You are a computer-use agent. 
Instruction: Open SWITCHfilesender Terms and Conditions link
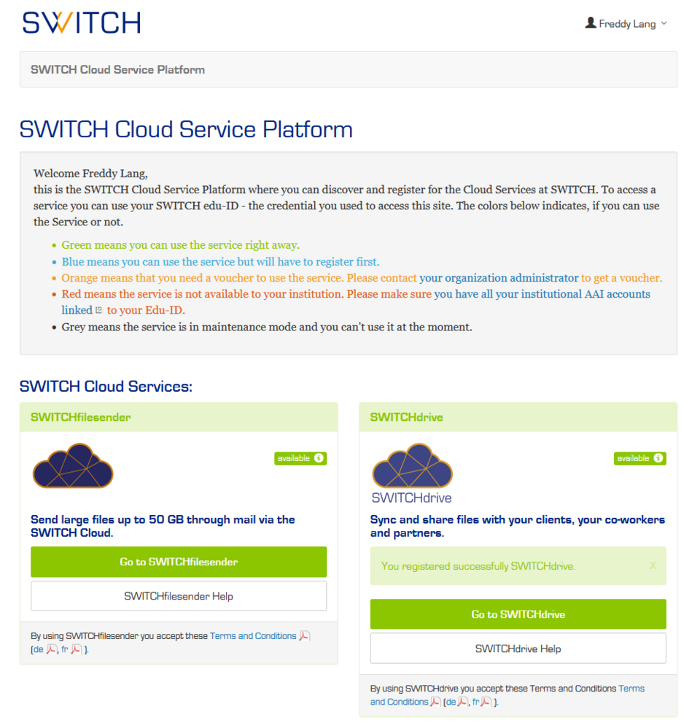point(253,636)
